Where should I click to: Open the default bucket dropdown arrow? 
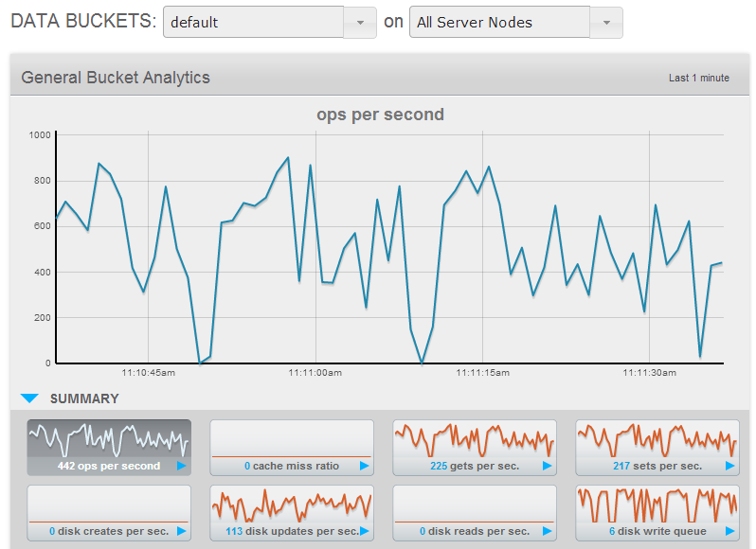[x=359, y=23]
